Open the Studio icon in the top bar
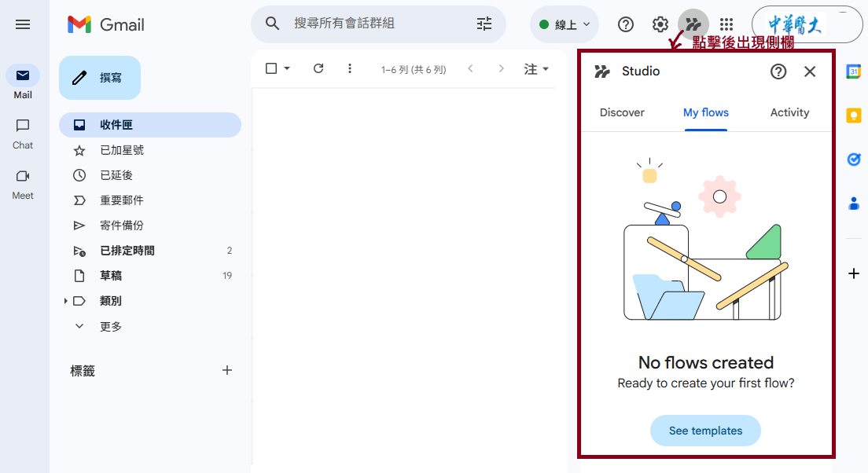The height and width of the screenshot is (473, 868). tap(693, 24)
